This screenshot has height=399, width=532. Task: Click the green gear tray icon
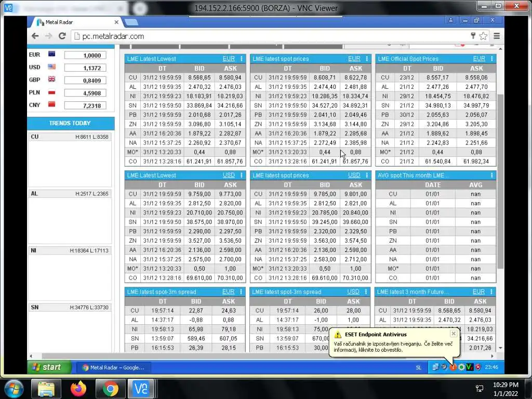pyautogui.click(x=461, y=367)
